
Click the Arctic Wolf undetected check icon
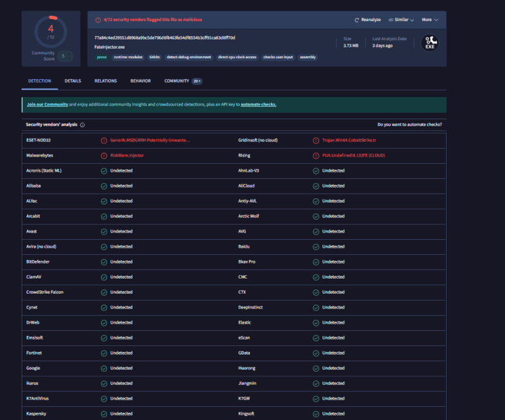[x=316, y=217]
